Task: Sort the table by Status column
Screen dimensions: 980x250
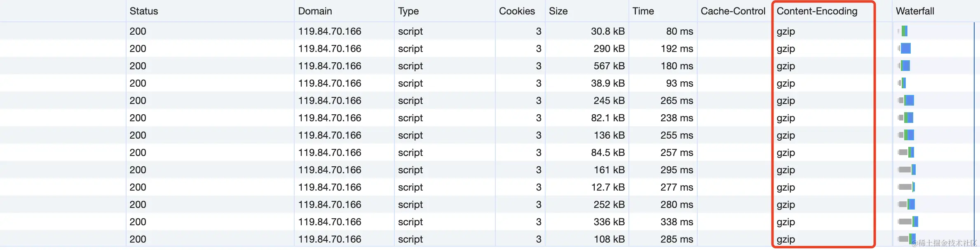Action: (x=144, y=11)
